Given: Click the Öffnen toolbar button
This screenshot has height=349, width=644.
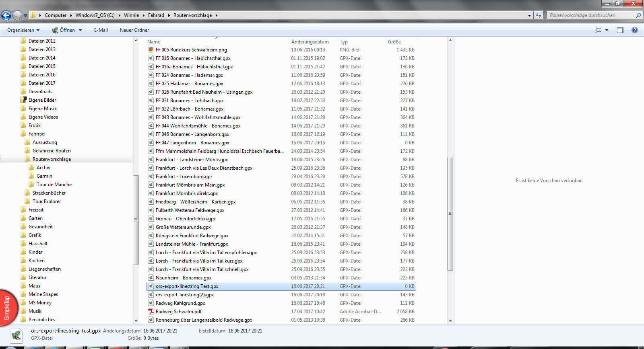Looking at the screenshot, I should click(64, 30).
